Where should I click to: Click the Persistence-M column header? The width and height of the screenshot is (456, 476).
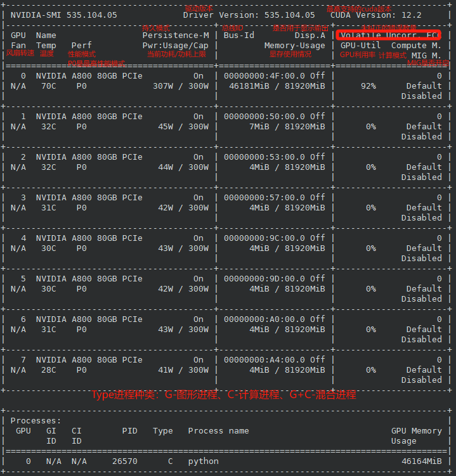(x=175, y=35)
